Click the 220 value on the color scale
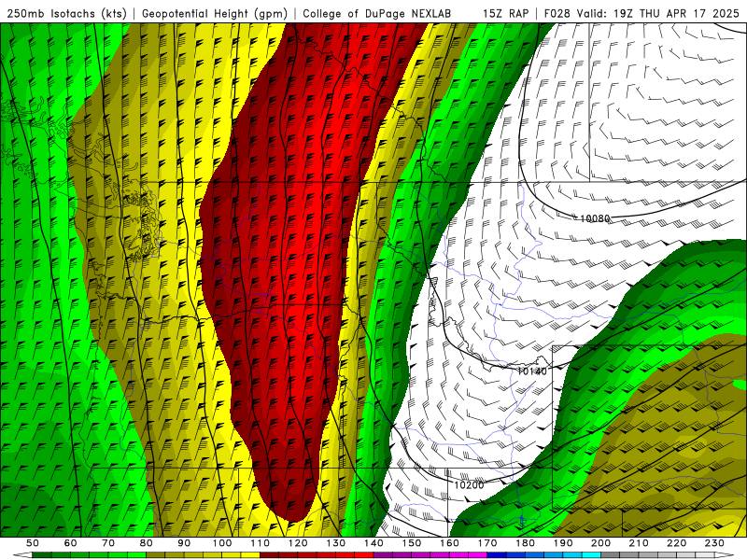 [x=676, y=543]
